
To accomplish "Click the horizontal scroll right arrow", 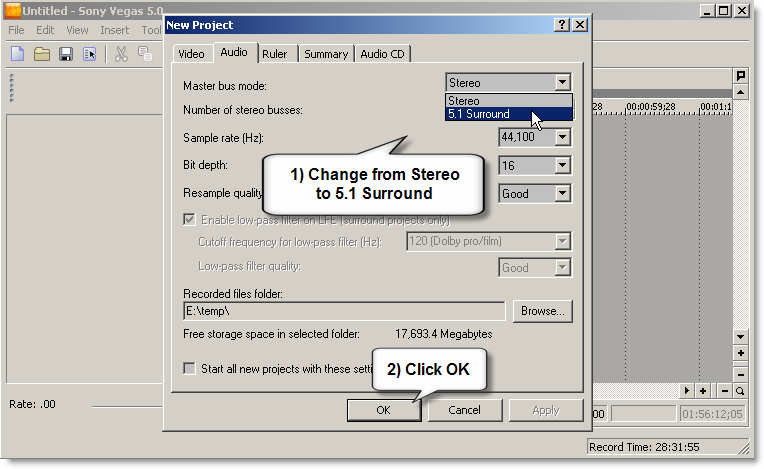I will tap(687, 391).
